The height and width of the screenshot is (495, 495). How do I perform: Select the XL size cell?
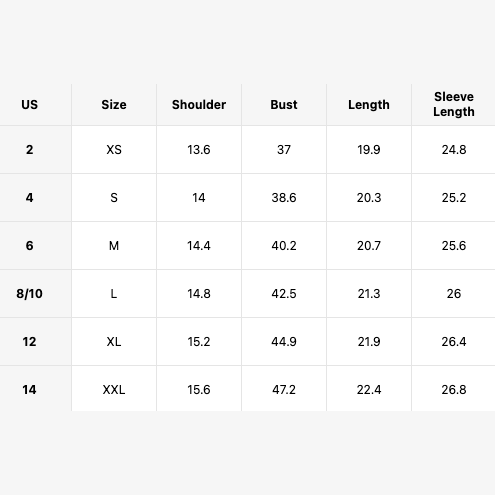tap(114, 342)
